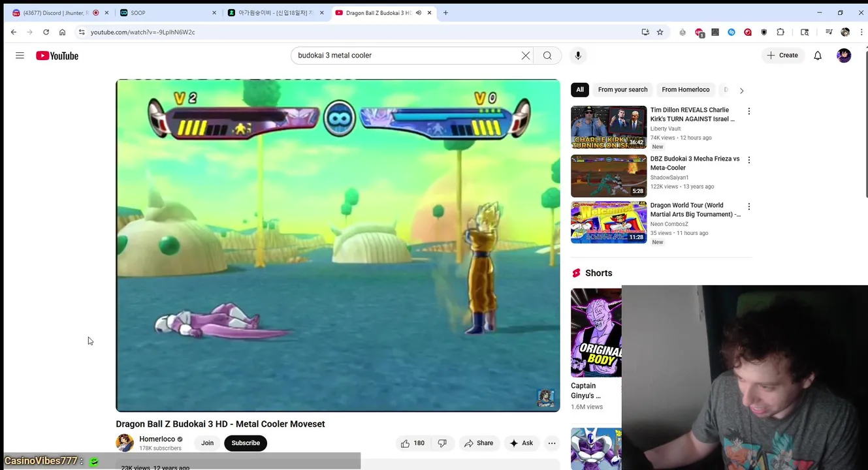Open the channel watermark in player corner

pos(545,398)
